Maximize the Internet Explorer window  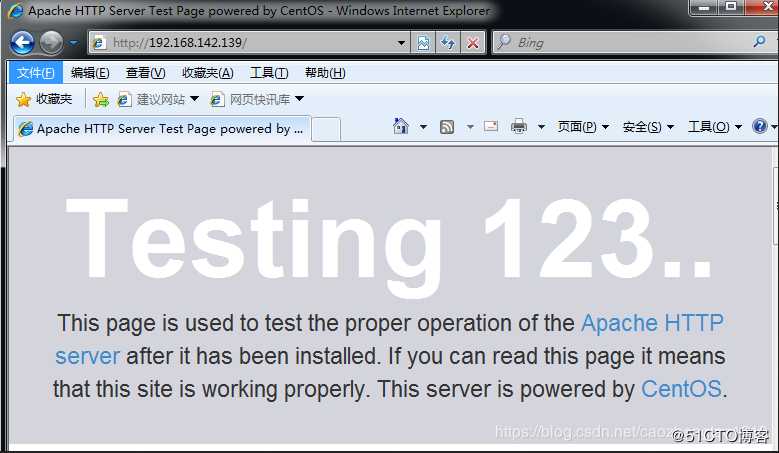(731, 7)
